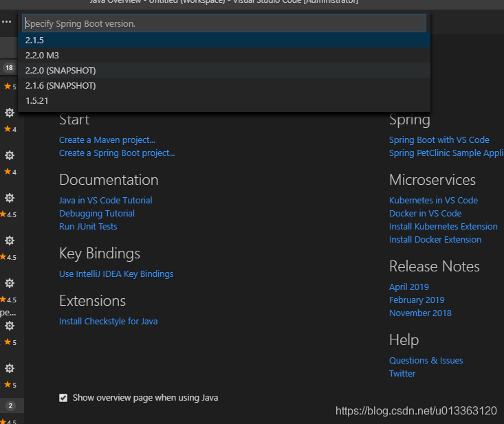Open Create a Maven project link
The image size is (504, 424).
[x=107, y=140]
